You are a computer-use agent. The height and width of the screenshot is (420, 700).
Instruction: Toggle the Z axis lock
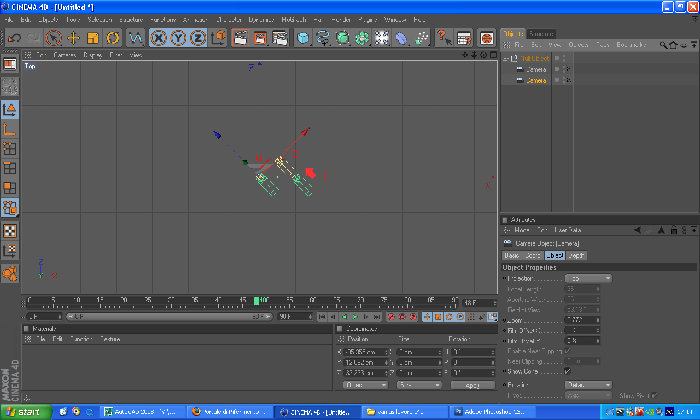(198, 38)
